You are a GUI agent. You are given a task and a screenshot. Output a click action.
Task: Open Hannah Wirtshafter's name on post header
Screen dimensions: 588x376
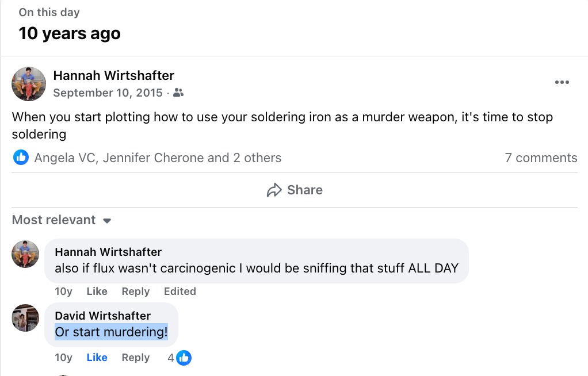[113, 75]
